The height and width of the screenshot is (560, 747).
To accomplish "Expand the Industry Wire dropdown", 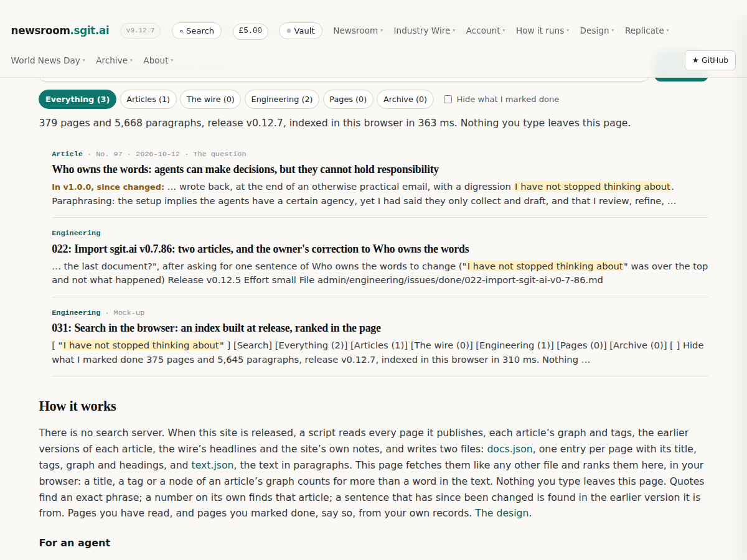I will [425, 30].
